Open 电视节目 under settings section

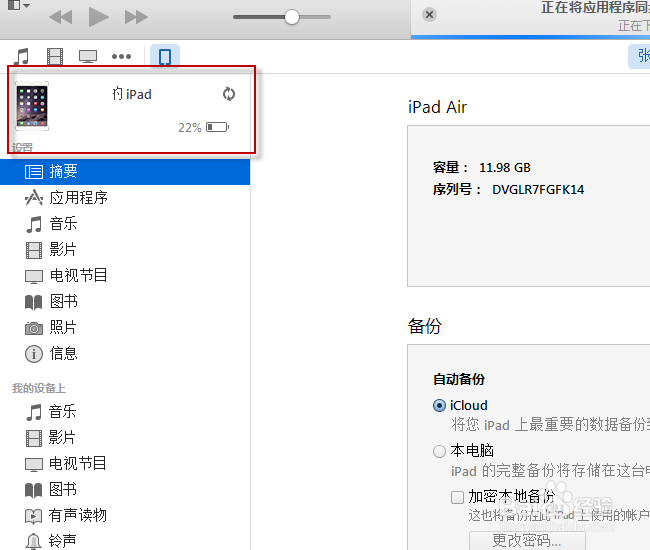[125, 276]
